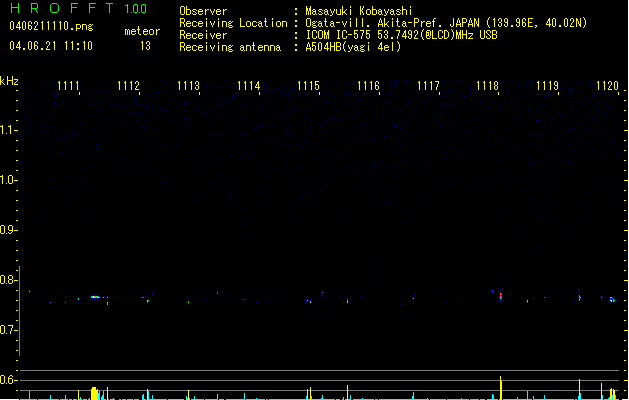Click the 'Receiver' field label

click(203, 35)
